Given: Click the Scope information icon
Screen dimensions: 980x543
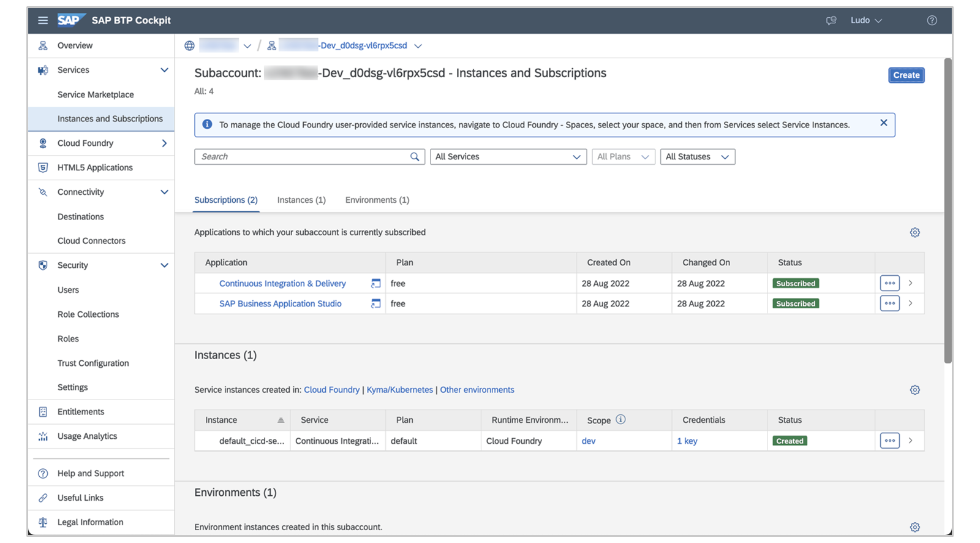Looking at the screenshot, I should pyautogui.click(x=620, y=420).
